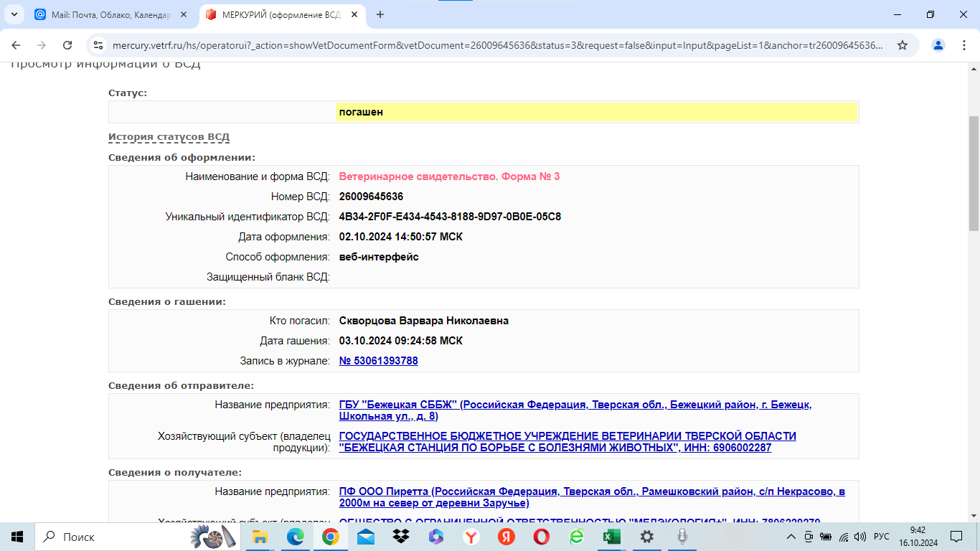Open Dropbox from the taskbar

click(x=401, y=537)
